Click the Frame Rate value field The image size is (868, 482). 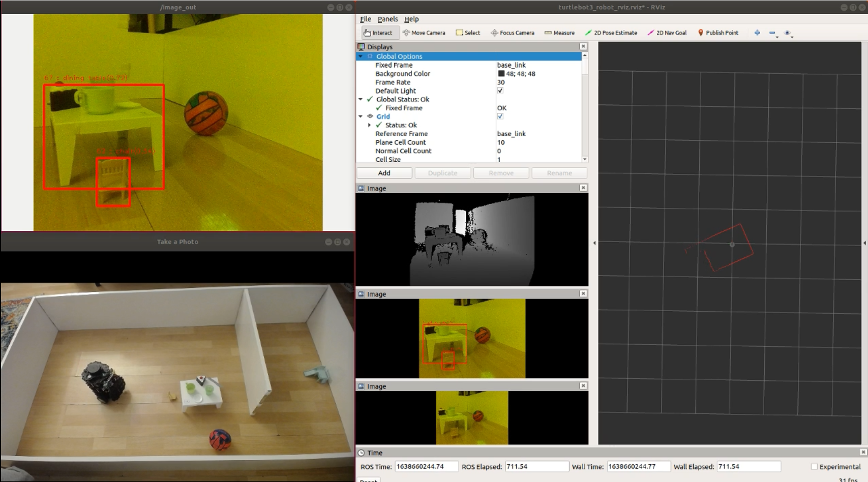(x=538, y=82)
